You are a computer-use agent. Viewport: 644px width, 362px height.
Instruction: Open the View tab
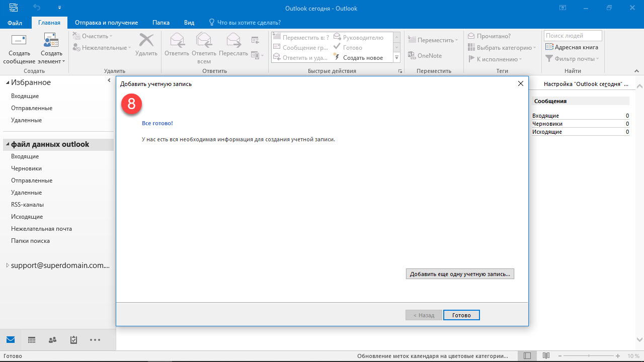(x=189, y=23)
